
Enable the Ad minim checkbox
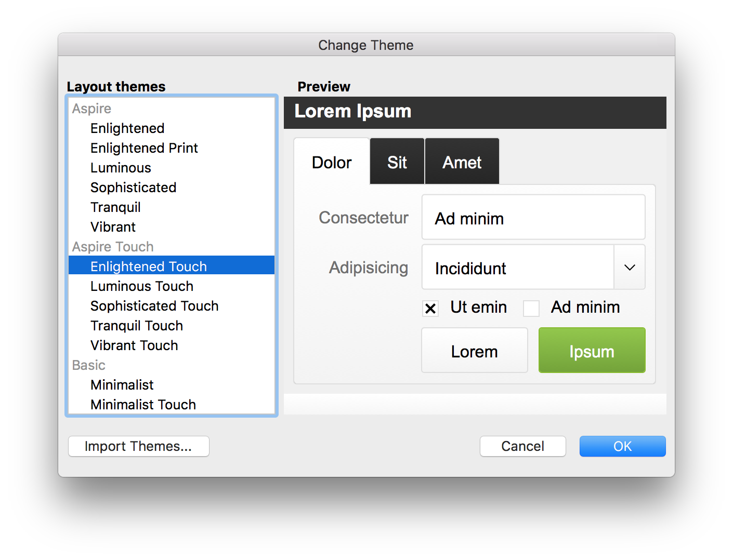coord(531,309)
